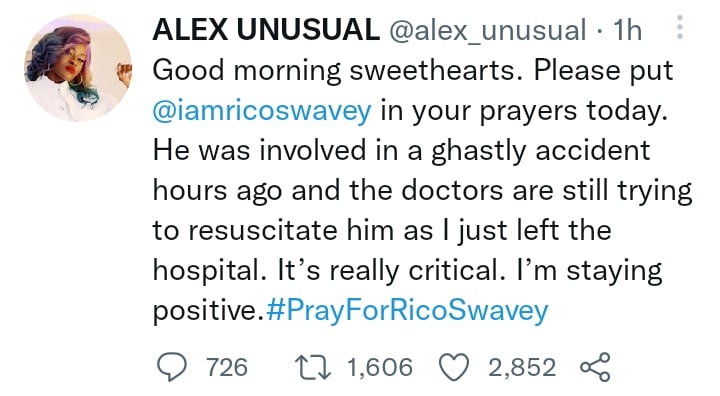Follow the @iamricoswavey mention link
Viewport: 720px width, 396px height.
[x=262, y=111]
